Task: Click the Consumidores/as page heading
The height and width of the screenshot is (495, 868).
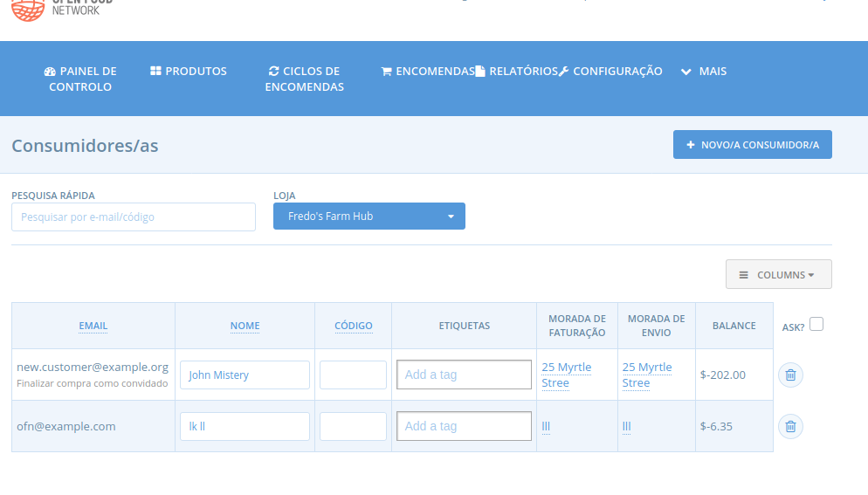Action: pos(85,146)
